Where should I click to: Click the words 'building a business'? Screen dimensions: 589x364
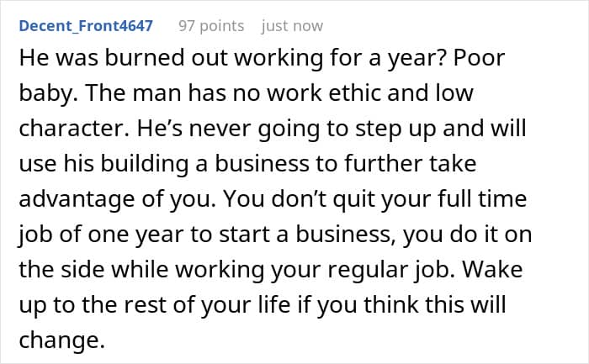[202, 164]
